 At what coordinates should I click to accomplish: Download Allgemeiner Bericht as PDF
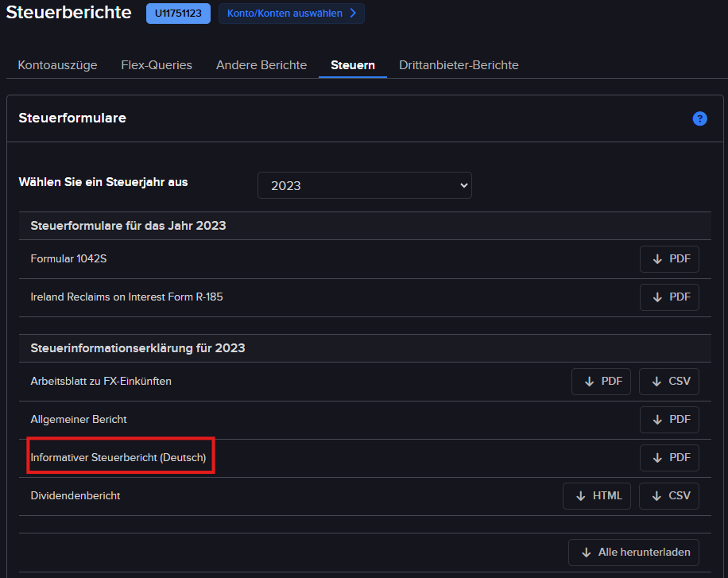(x=669, y=420)
